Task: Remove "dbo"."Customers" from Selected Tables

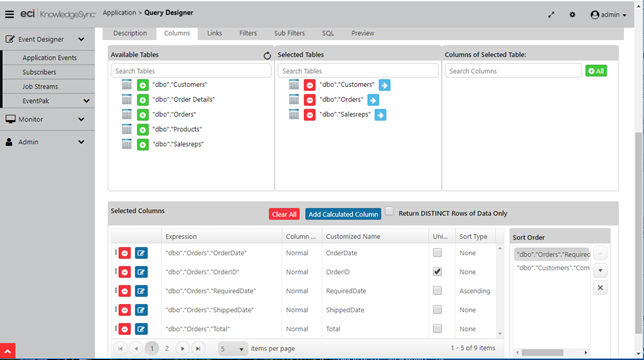Action: point(310,85)
